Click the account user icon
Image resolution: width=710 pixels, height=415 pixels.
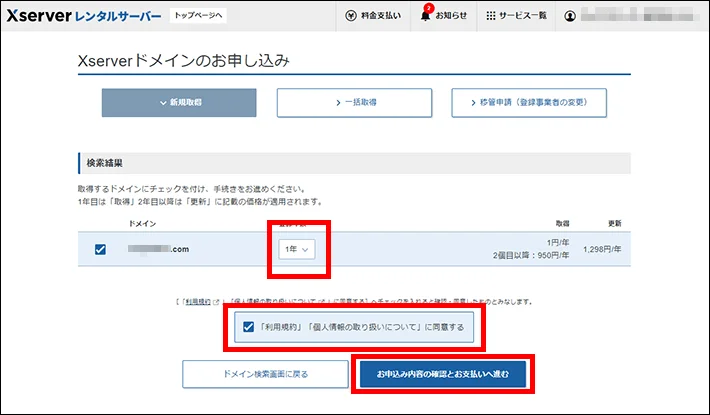570,16
